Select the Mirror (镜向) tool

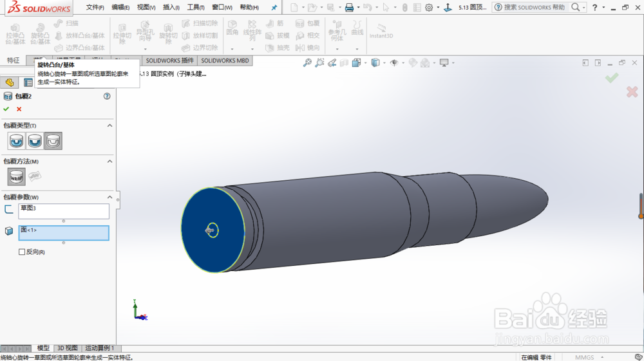(x=308, y=48)
